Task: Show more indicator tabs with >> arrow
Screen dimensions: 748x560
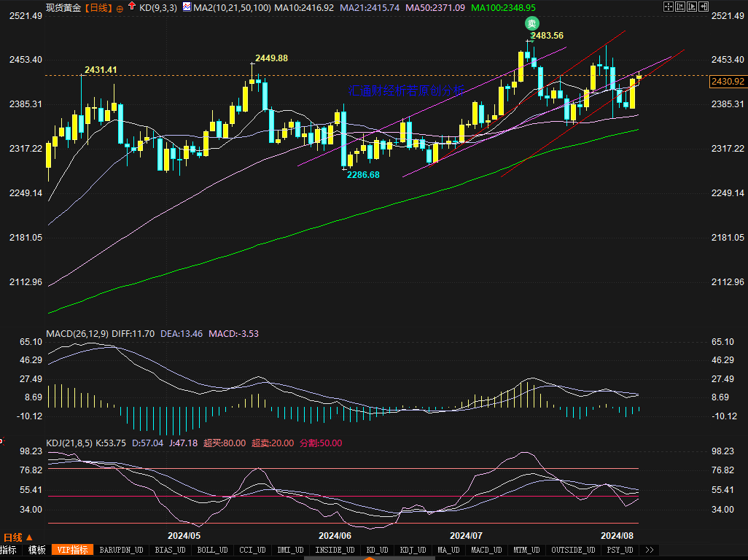Action: click(x=650, y=550)
